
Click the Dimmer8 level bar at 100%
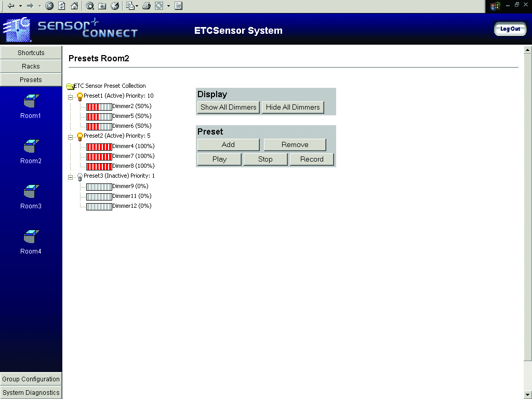point(99,167)
